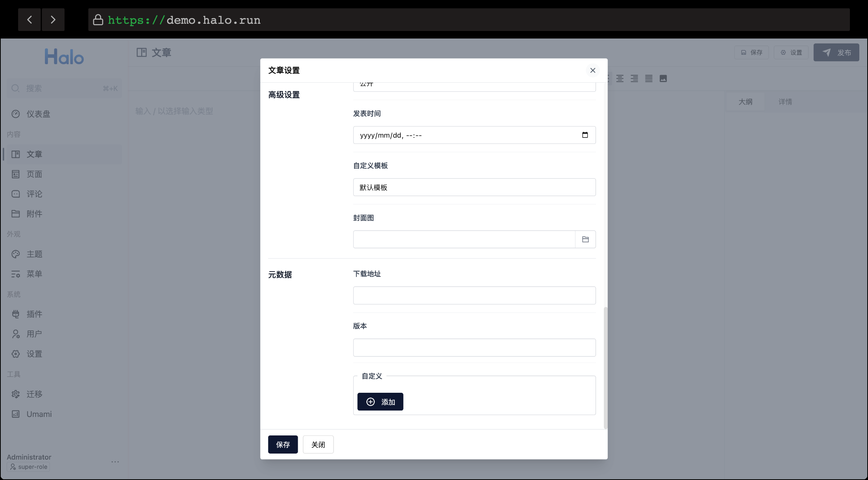Insert an image via the toolbar icon
The image size is (868, 480).
pyautogui.click(x=663, y=79)
